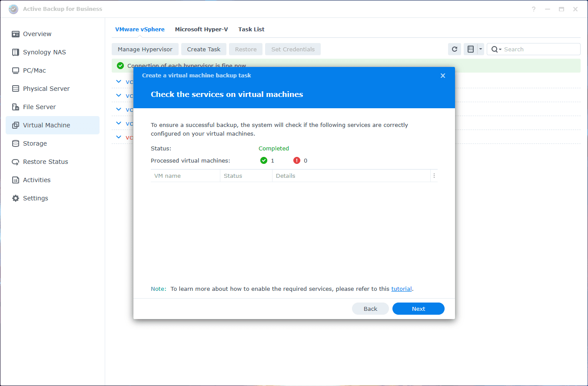Viewport: 588px width, 386px height.
Task: Click the list view mode icon
Action: click(471, 49)
